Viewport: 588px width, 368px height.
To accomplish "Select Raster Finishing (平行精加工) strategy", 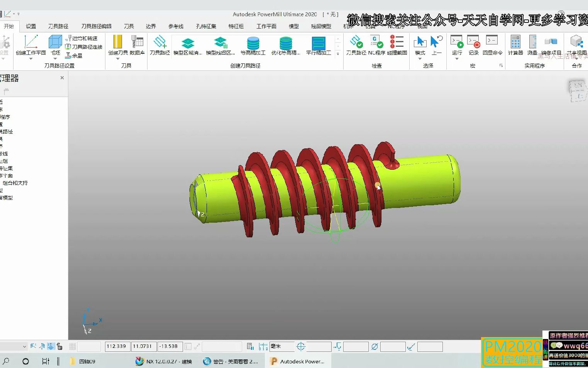I will (319, 45).
